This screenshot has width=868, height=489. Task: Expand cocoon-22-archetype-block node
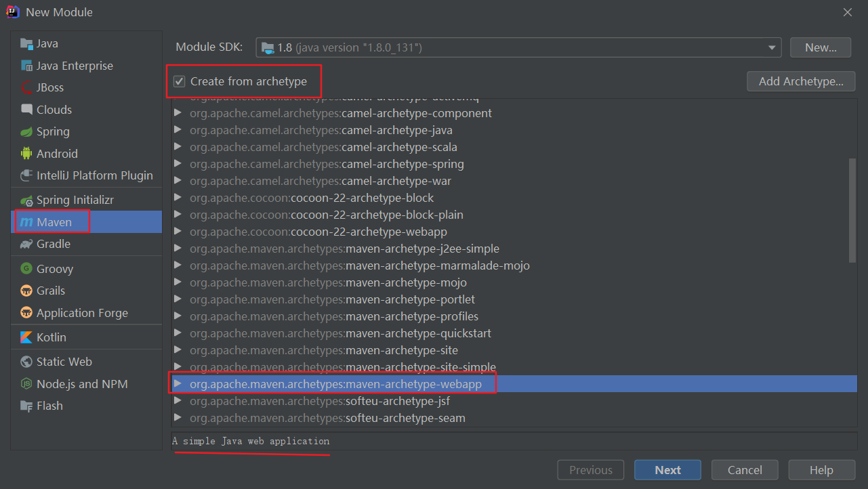point(178,198)
